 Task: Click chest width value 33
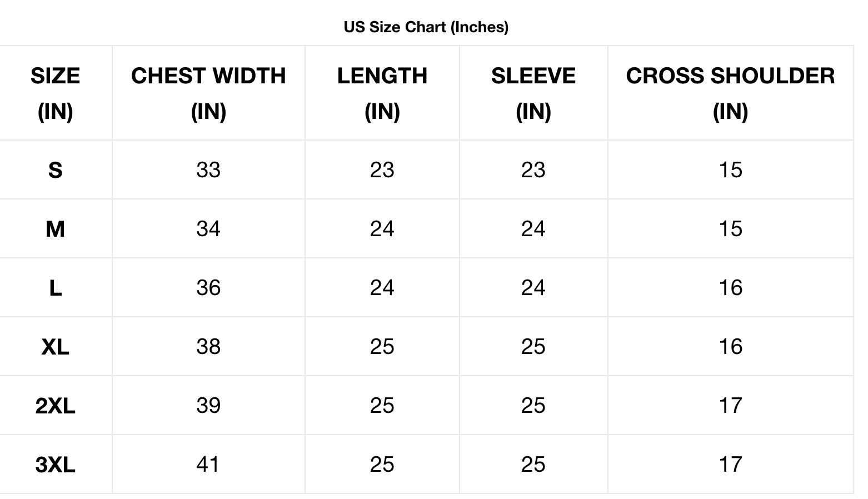click(x=208, y=170)
